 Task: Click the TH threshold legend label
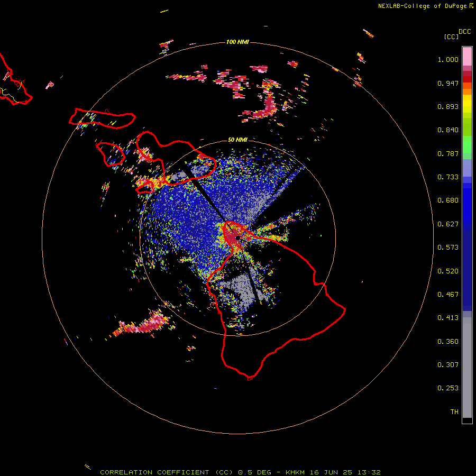(x=454, y=412)
